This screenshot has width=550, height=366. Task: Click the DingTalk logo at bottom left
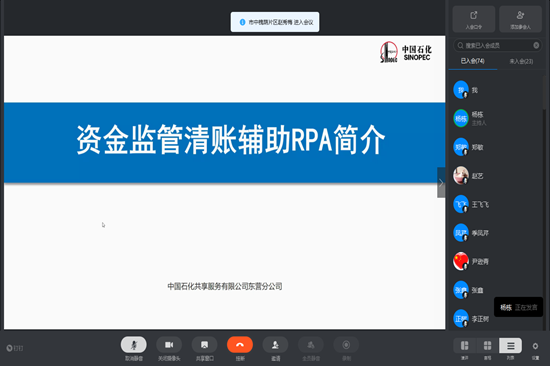click(x=15, y=348)
